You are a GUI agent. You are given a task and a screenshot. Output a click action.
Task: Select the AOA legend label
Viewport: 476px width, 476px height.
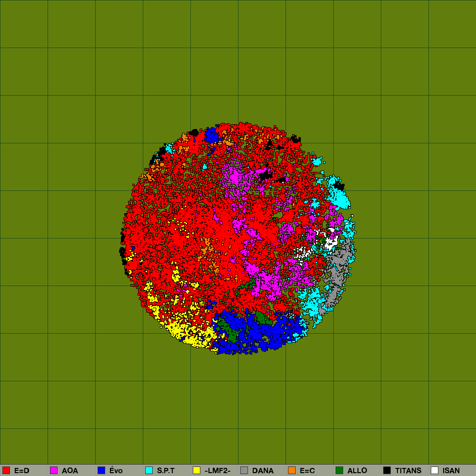(70, 471)
